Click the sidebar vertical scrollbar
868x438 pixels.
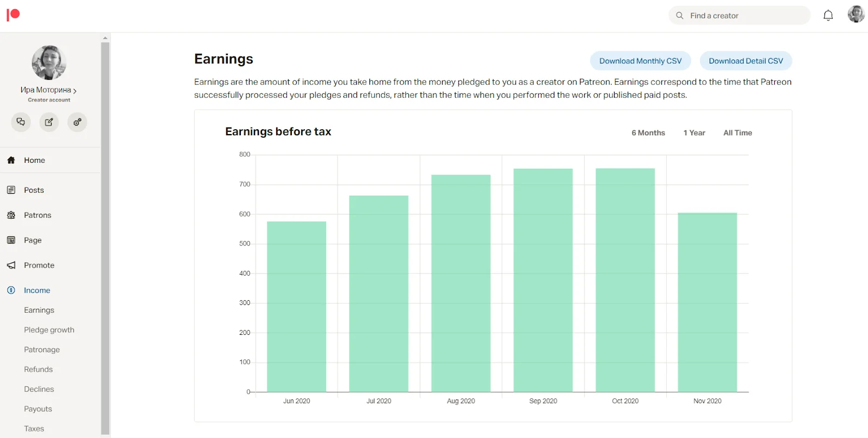(x=105, y=233)
